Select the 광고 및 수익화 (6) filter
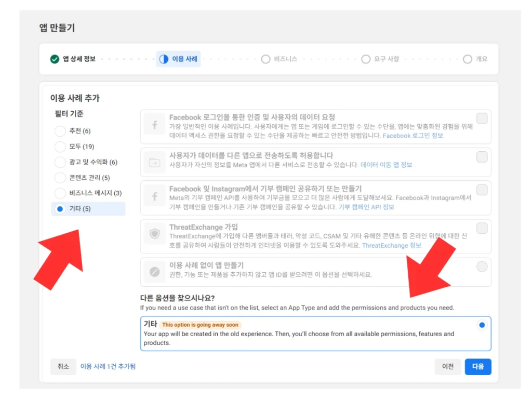 point(60,162)
